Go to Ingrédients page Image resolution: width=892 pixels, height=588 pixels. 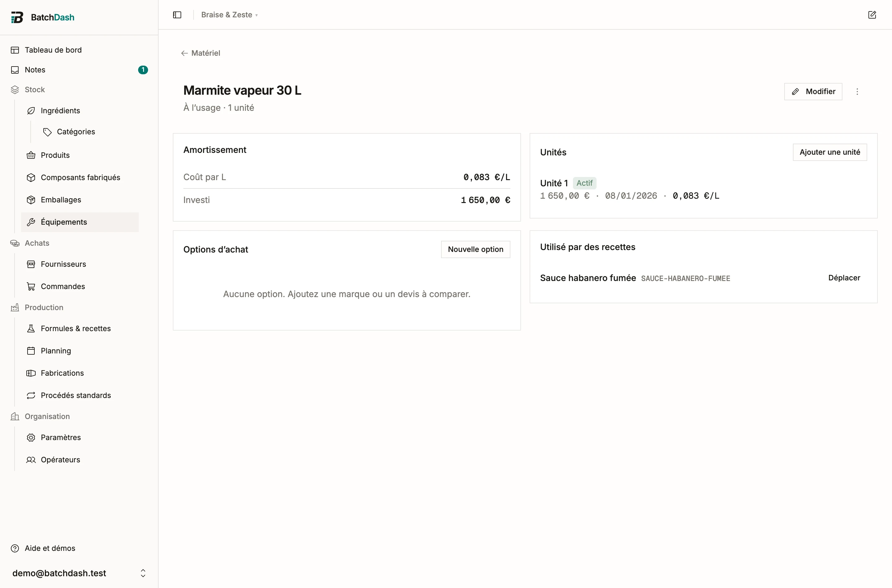pyautogui.click(x=80, y=110)
